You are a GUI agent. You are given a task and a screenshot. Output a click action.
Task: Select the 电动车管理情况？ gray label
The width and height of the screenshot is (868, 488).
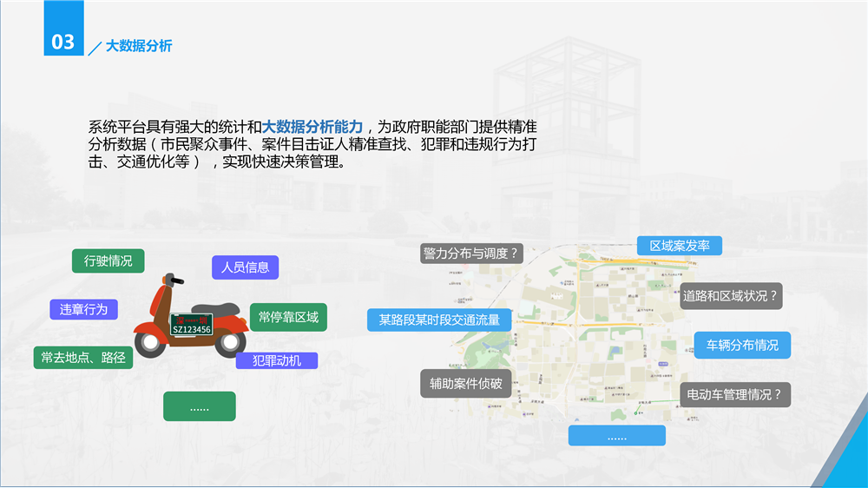click(x=733, y=394)
